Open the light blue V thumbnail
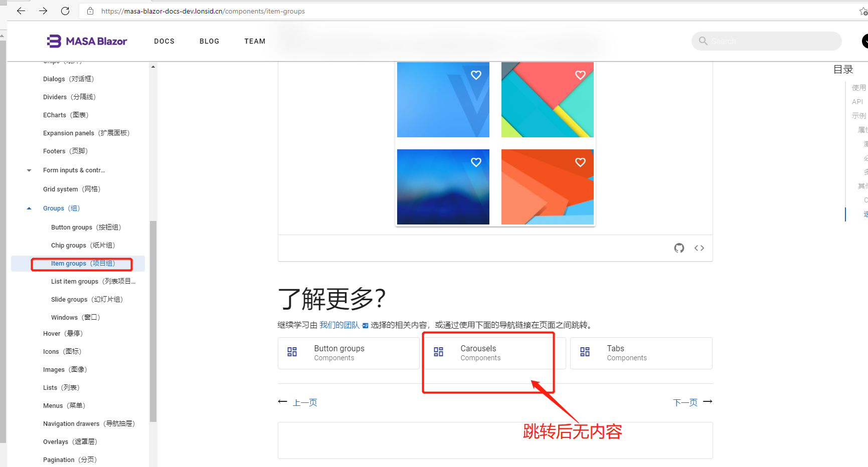Image resolution: width=868 pixels, height=467 pixels. tap(443, 100)
